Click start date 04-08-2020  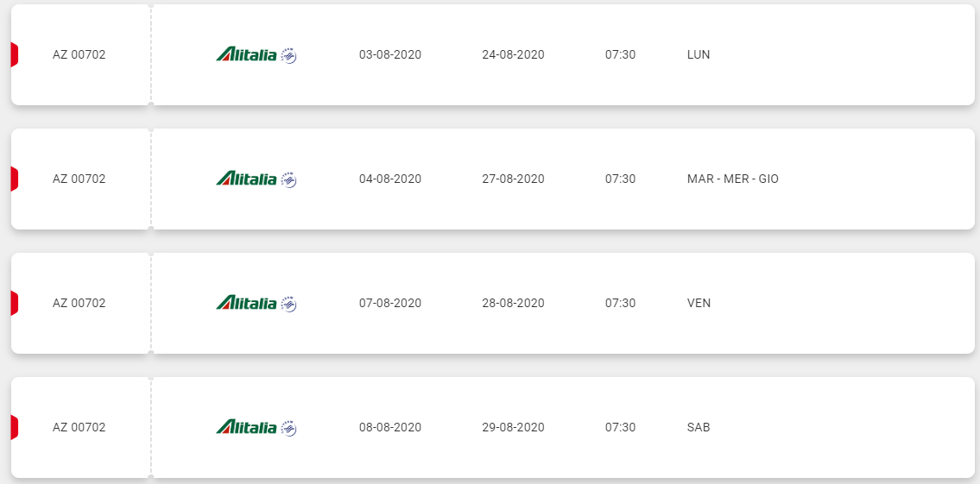tap(390, 179)
